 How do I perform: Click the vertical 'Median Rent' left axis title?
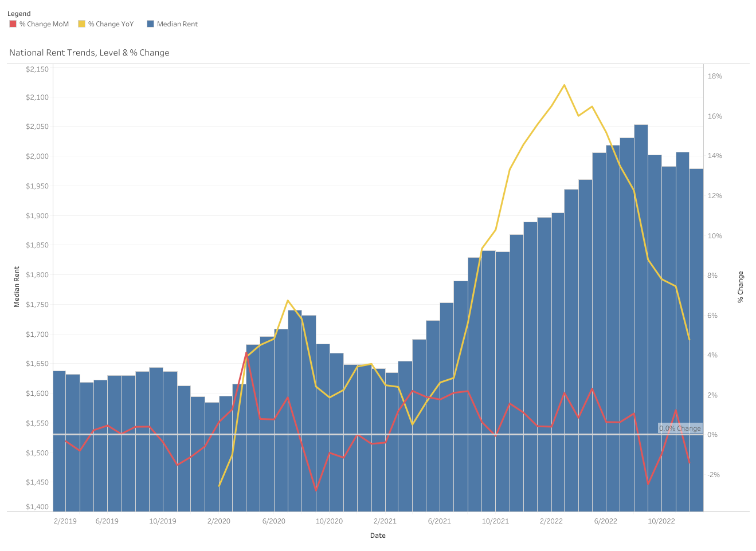coord(17,287)
